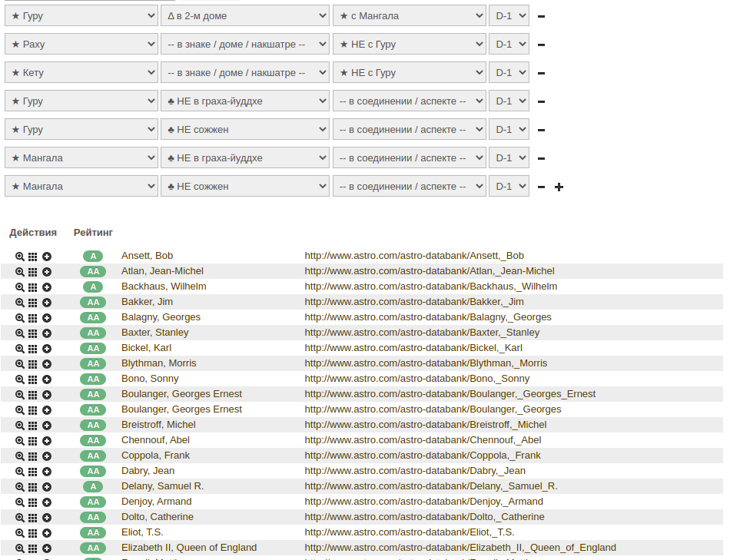The image size is (730, 560).
Task: Click A rating badge for Ansett, Bob
Action: (x=93, y=256)
